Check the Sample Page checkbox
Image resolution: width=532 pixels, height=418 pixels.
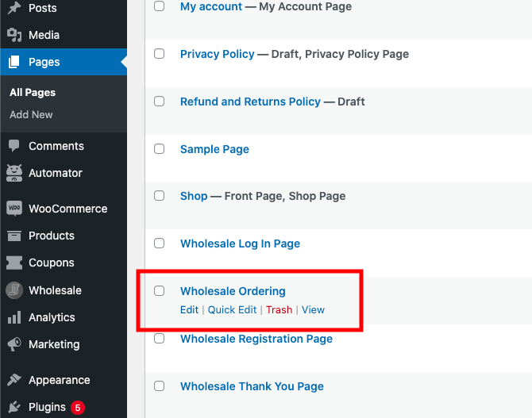click(x=159, y=148)
